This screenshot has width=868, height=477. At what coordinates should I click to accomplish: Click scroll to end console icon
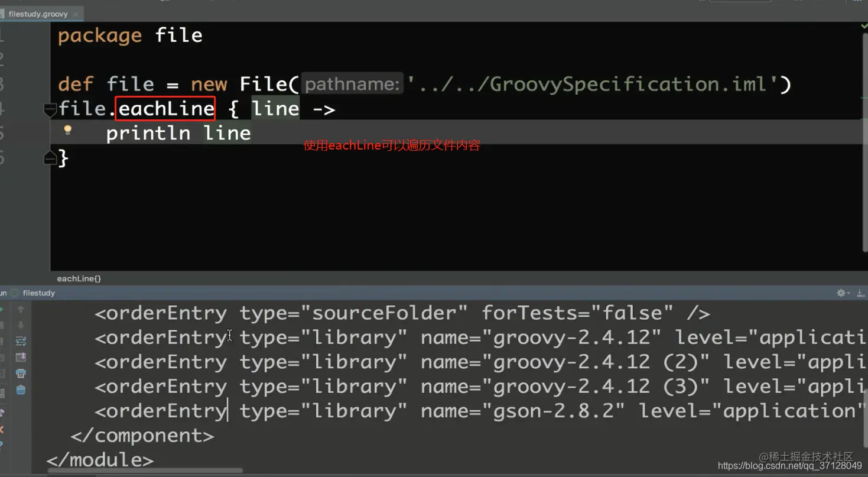pos(21,357)
